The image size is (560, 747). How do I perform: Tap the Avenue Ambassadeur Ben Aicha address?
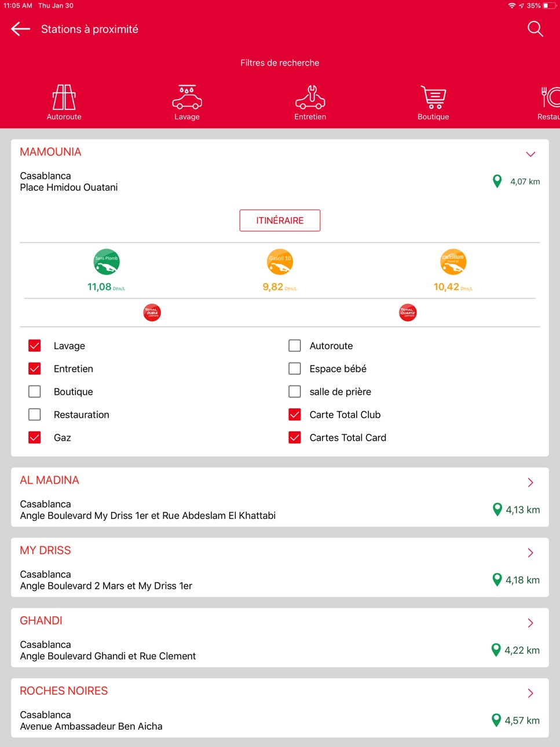click(x=91, y=727)
